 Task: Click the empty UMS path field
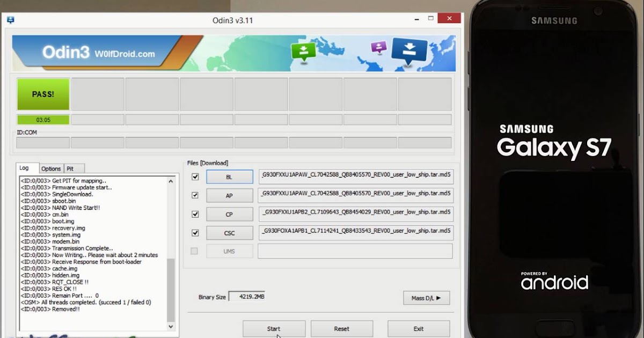click(x=355, y=251)
